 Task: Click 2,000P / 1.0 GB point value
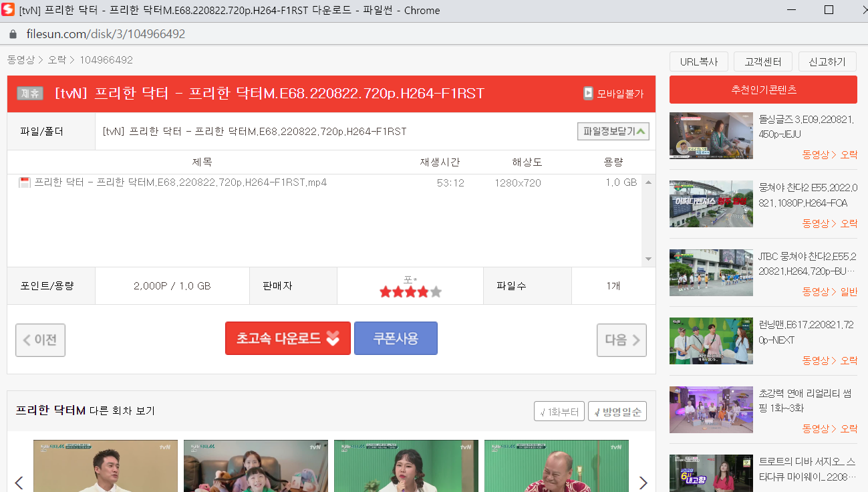[172, 286]
